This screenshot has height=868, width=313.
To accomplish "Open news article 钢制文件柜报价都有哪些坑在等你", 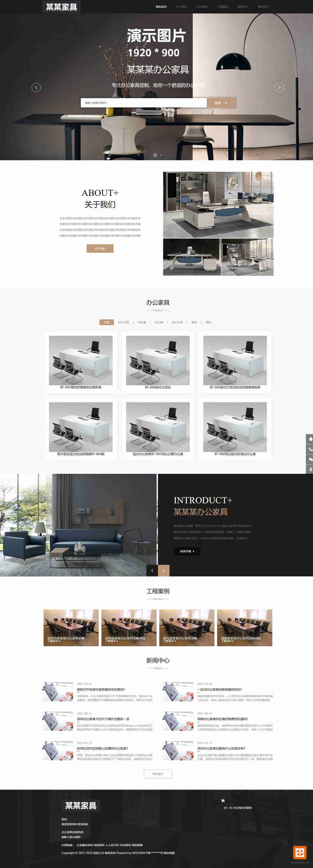I will coord(101,689).
